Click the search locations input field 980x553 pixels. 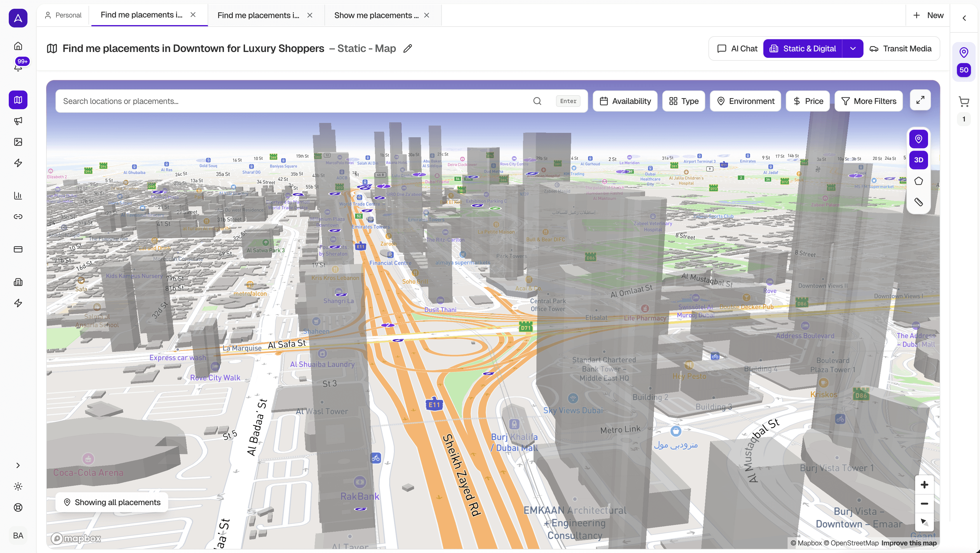click(297, 101)
